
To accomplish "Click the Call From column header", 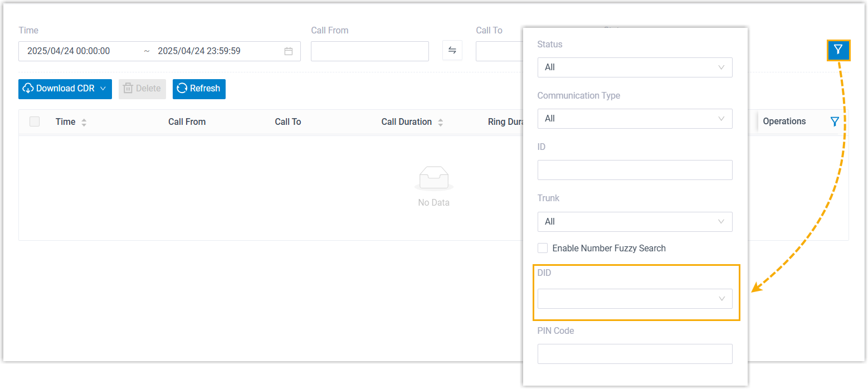I will pyautogui.click(x=187, y=121).
